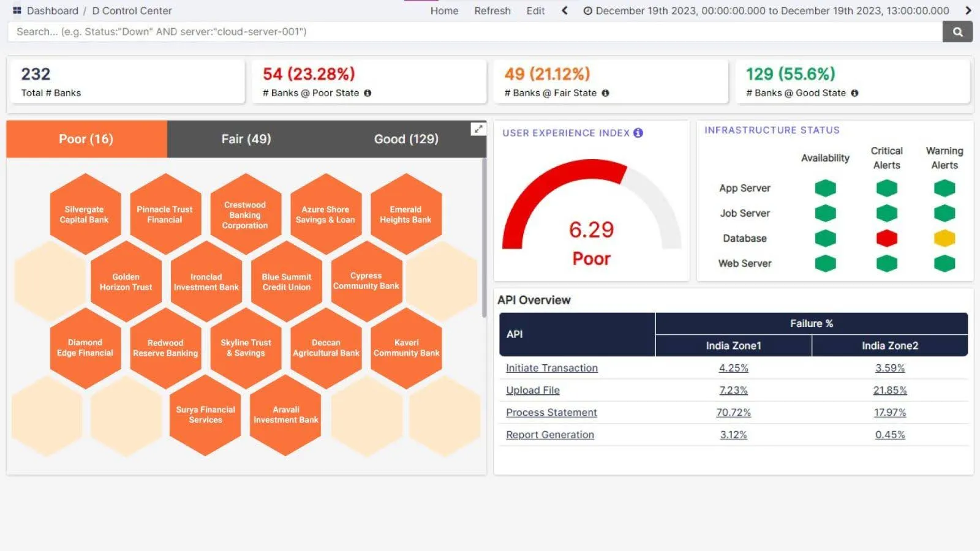Select Surya Financial Services hexagon

(x=206, y=415)
